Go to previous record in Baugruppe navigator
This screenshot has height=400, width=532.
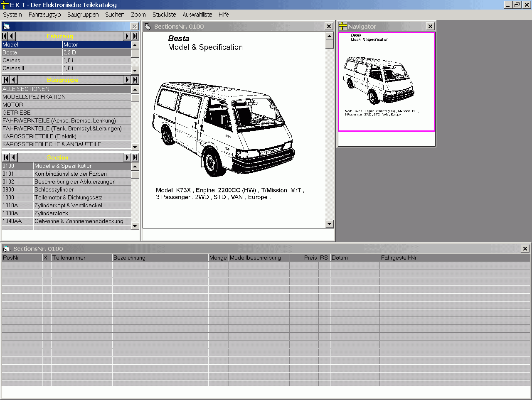13,80
